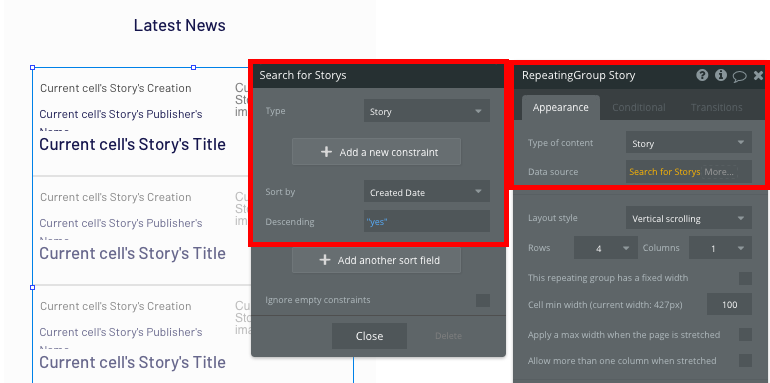Toggle Apply a max width checkbox

[745, 335]
